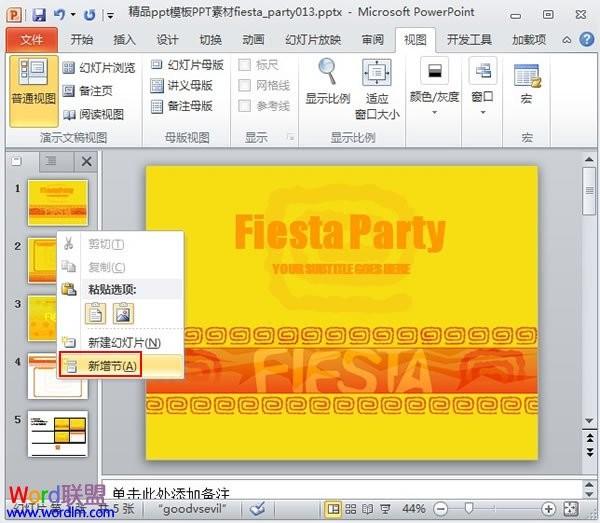Open the 加载项 tab
This screenshot has height=523, width=600.
(x=529, y=40)
